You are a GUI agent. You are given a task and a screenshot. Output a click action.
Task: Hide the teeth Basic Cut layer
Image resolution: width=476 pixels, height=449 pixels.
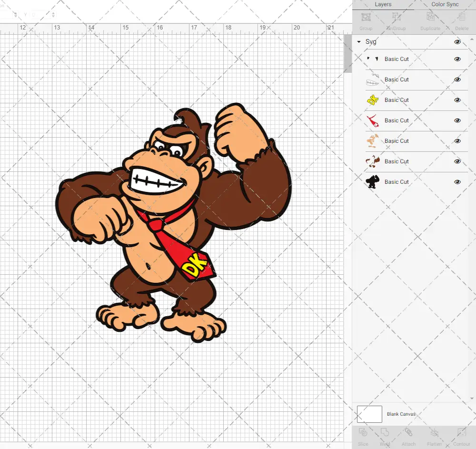(457, 80)
